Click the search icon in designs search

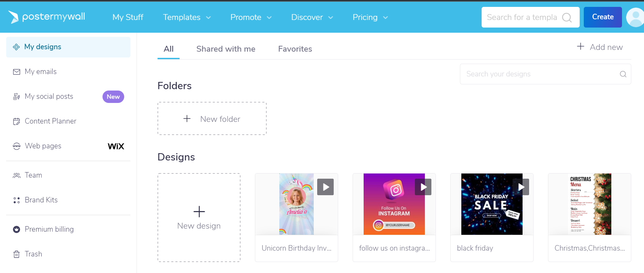(x=623, y=74)
